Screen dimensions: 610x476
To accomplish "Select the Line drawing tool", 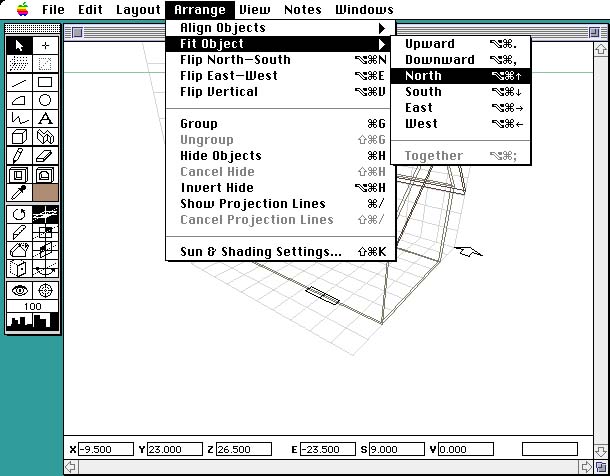I will [x=19, y=82].
